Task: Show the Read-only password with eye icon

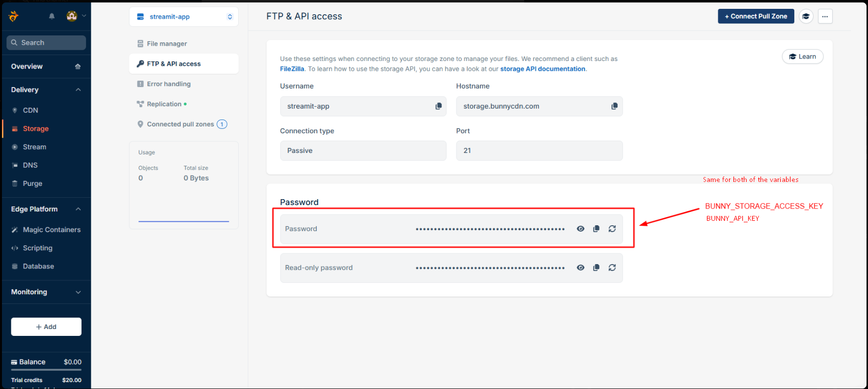Action: pyautogui.click(x=580, y=268)
